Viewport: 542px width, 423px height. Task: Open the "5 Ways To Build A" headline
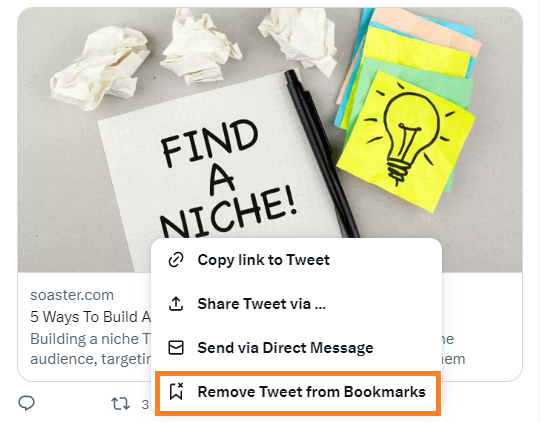tap(91, 317)
